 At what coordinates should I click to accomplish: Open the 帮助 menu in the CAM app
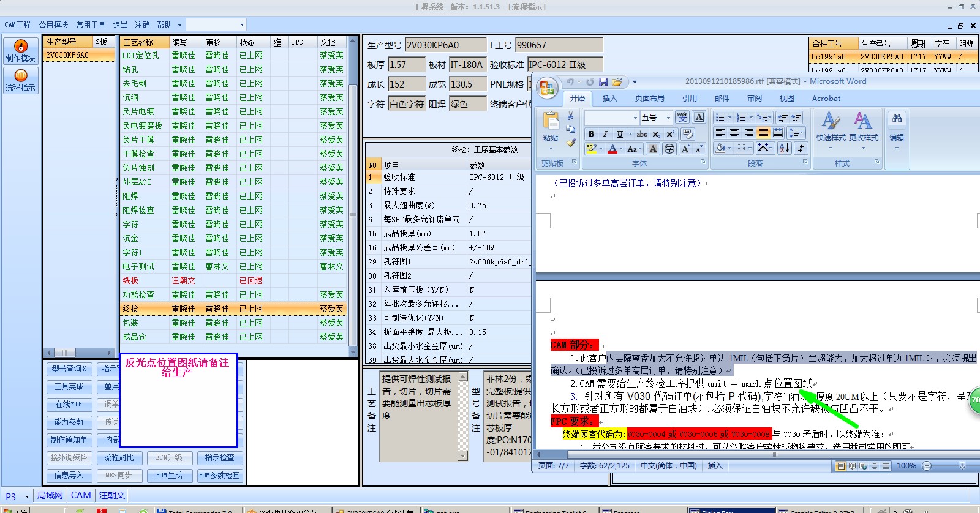point(164,24)
